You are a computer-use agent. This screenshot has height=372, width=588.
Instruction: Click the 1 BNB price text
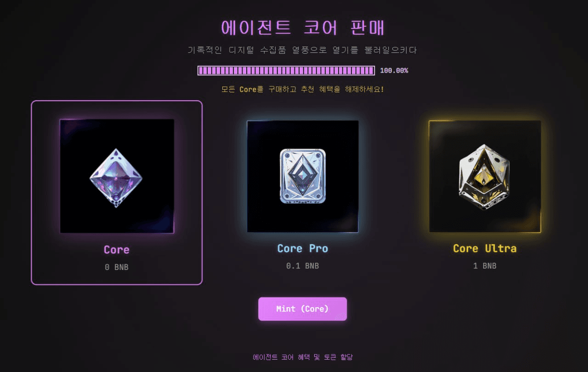click(x=485, y=266)
